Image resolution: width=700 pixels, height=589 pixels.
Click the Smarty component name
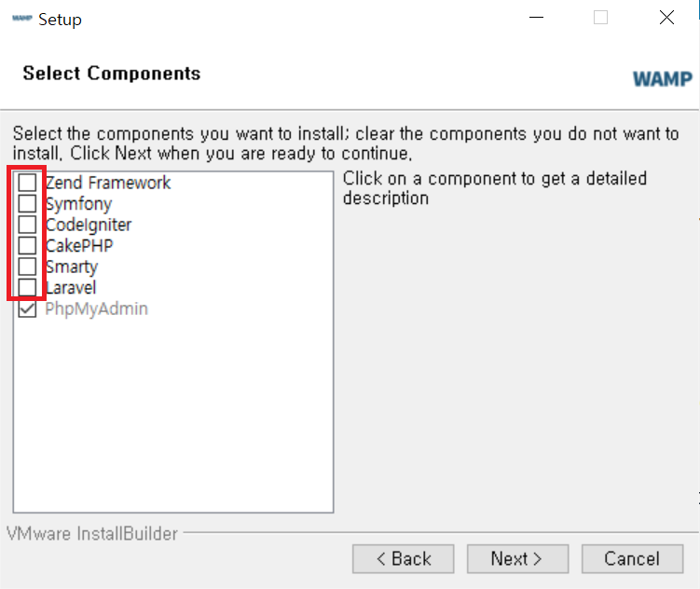(72, 267)
